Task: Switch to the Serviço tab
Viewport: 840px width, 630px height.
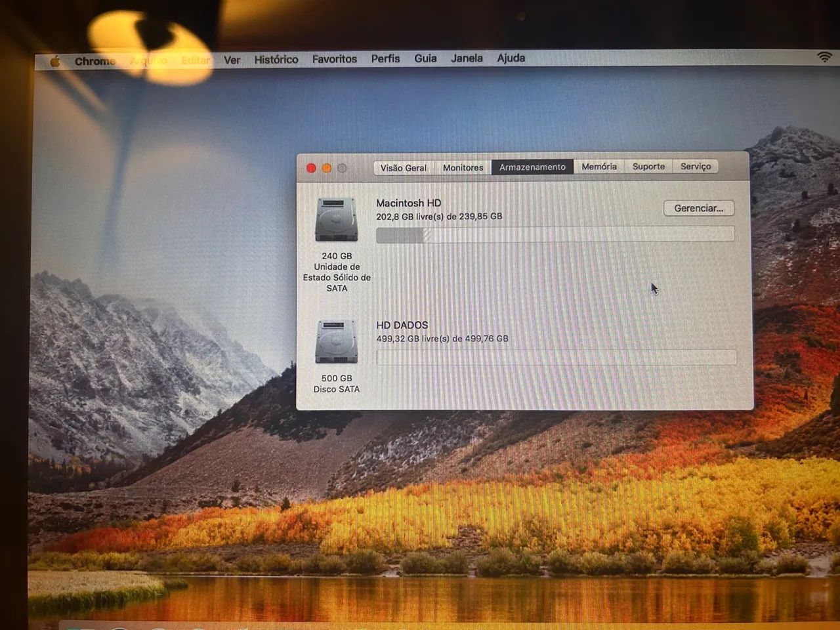Action: click(x=696, y=167)
